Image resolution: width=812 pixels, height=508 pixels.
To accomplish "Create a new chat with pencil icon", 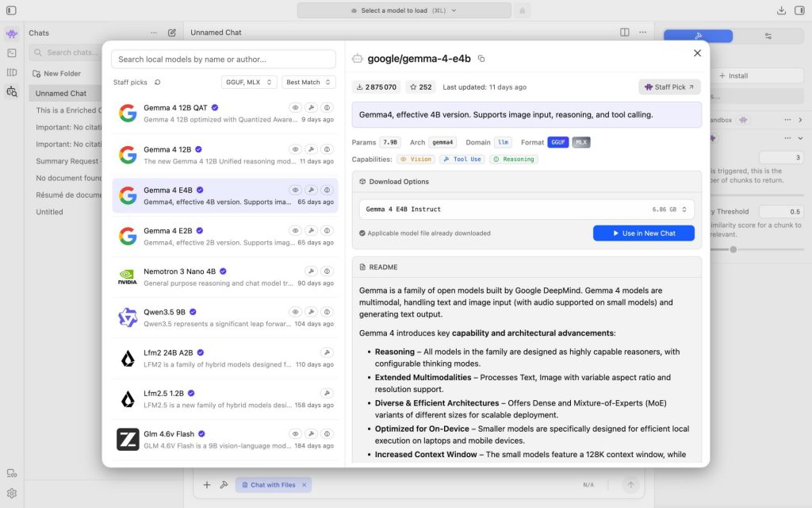I will tap(172, 33).
